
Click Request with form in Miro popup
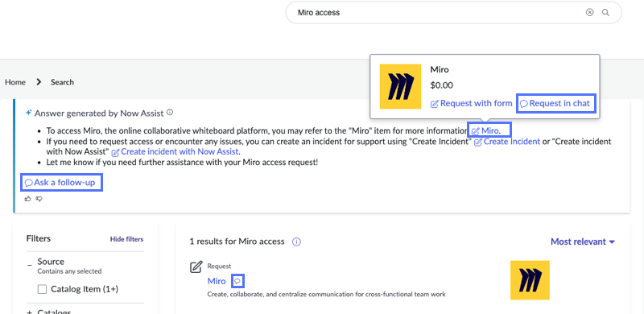[x=472, y=104]
